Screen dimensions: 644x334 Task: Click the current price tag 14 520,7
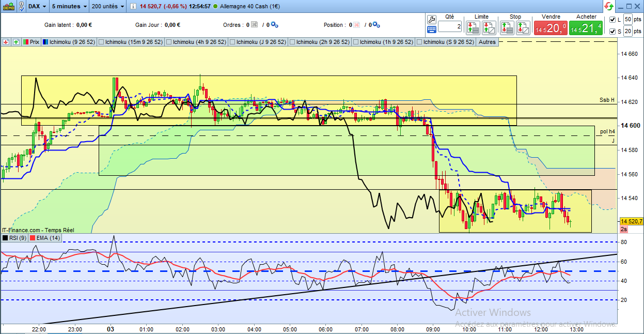click(631, 221)
